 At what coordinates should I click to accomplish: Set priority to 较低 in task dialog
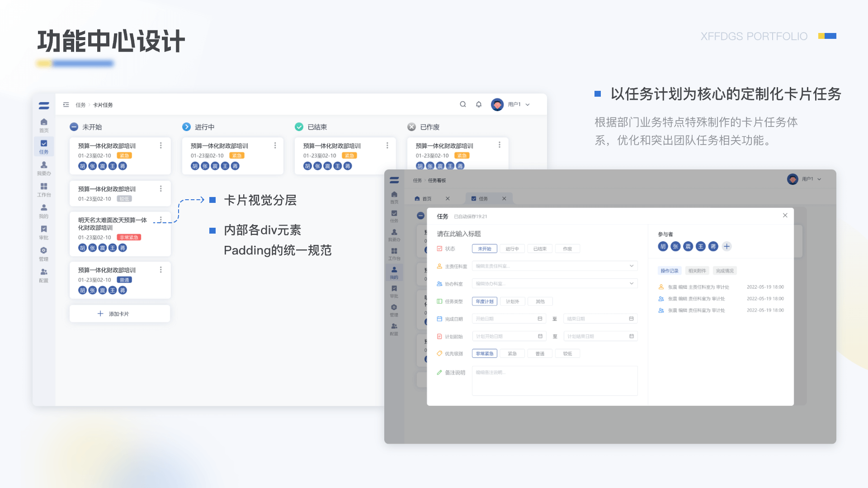(567, 353)
